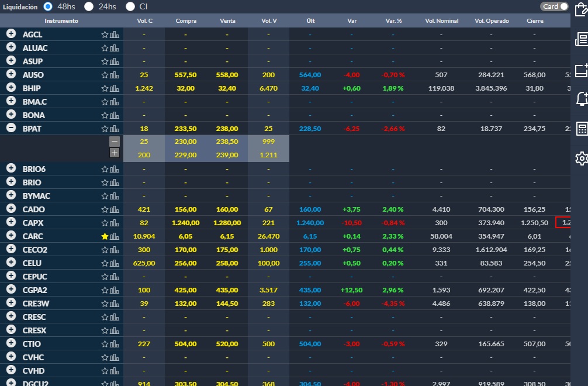
Task: Select the 24hs liquidation radio button
Action: [x=89, y=6]
